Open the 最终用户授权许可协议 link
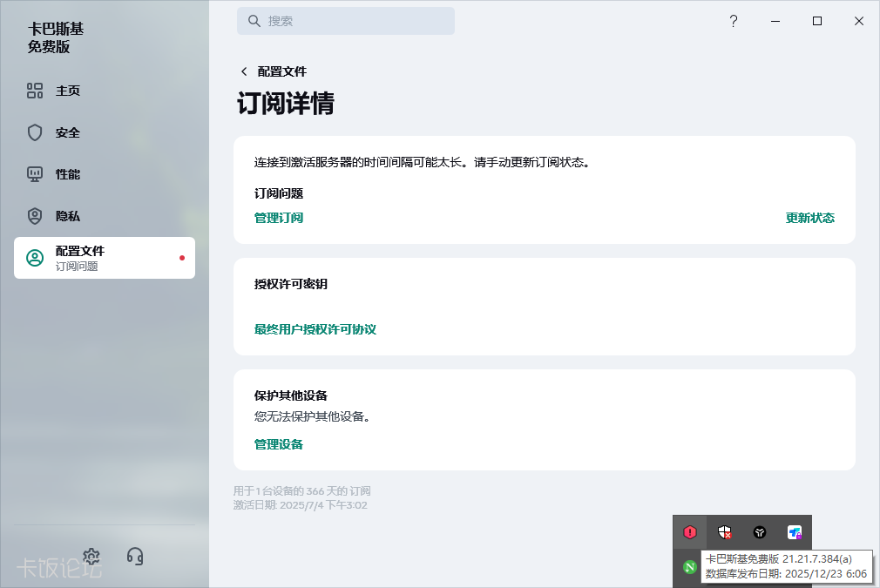 coord(315,329)
